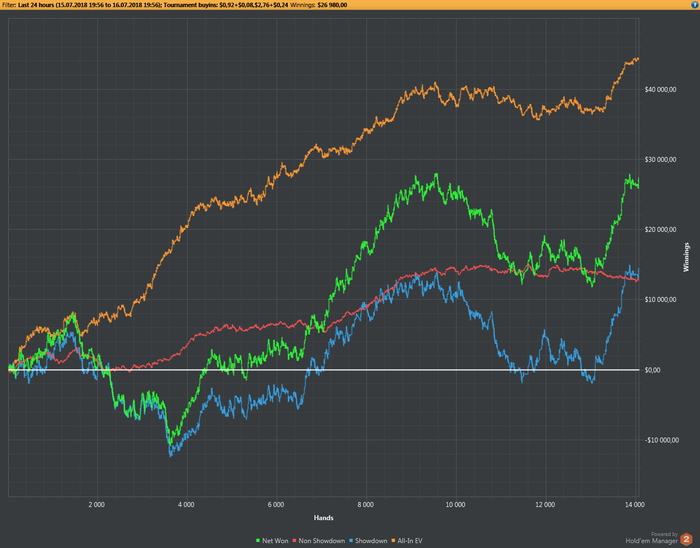The width and height of the screenshot is (700, 548).
Task: Toggle the Showdown legend label
Action: click(371, 541)
